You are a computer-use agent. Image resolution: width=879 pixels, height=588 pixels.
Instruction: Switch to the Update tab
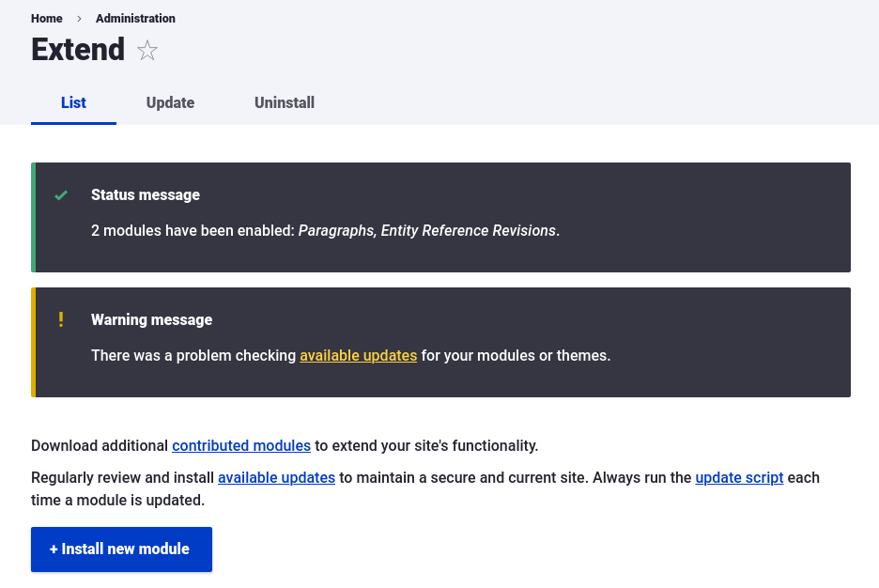pyautogui.click(x=170, y=103)
